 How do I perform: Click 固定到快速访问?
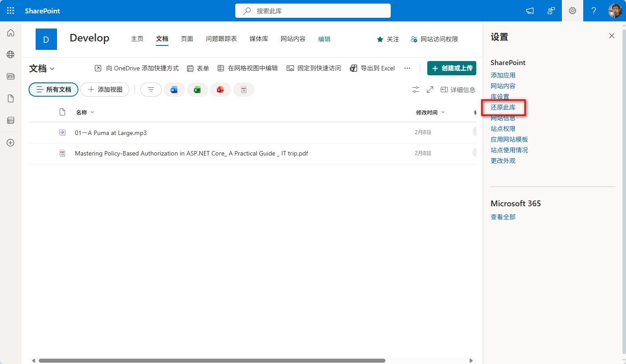314,68
